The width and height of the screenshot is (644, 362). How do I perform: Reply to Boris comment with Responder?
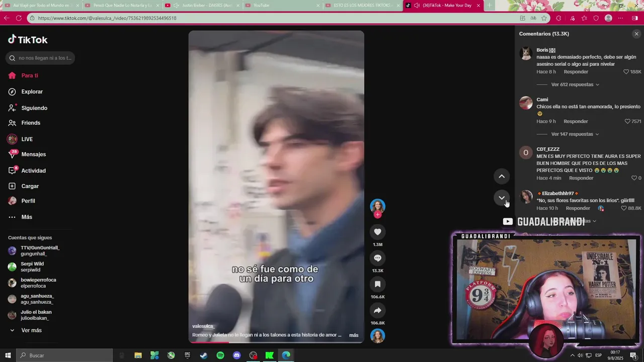pos(576,72)
